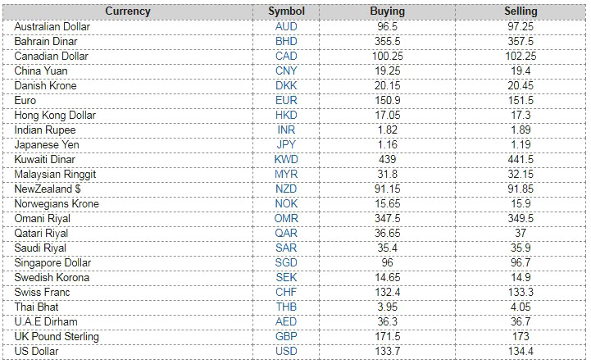Open the SAR currency symbol link
591x364 pixels.
(286, 248)
